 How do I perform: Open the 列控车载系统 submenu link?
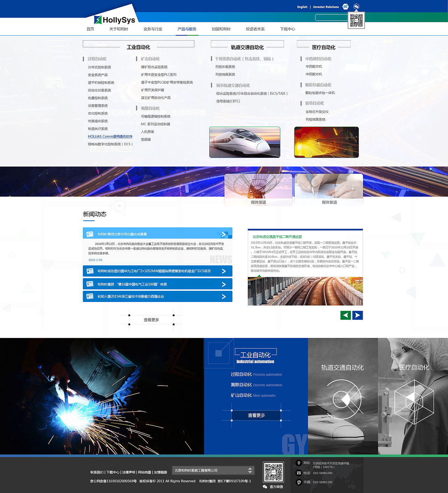[x=225, y=66]
